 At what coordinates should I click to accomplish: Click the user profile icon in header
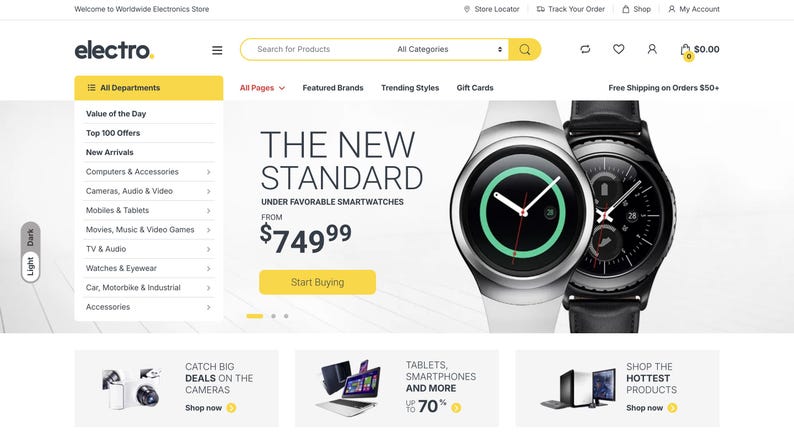point(652,49)
